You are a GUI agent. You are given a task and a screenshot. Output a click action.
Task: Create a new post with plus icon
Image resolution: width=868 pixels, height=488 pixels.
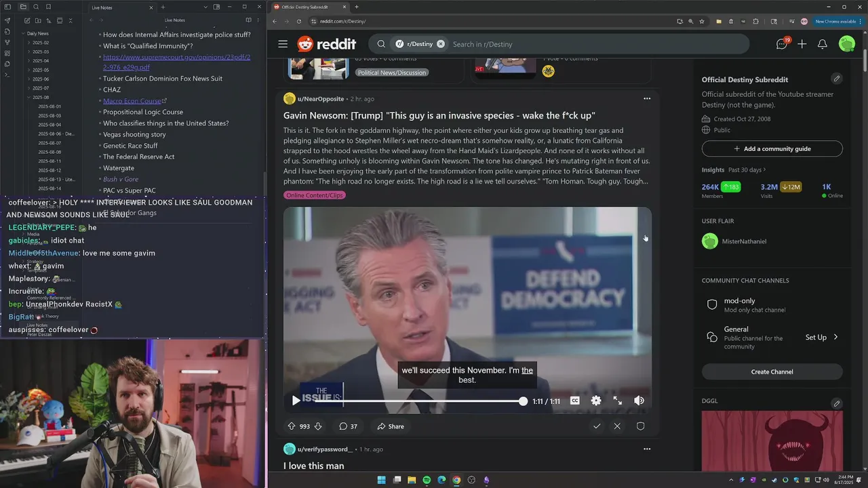802,44
